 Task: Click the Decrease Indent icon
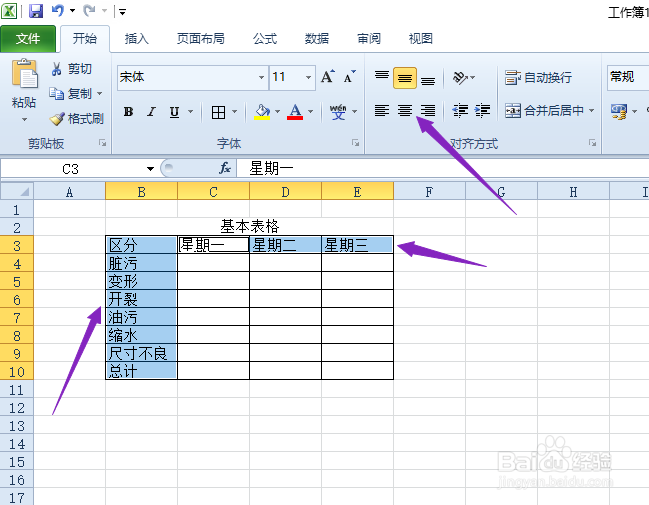coord(459,111)
